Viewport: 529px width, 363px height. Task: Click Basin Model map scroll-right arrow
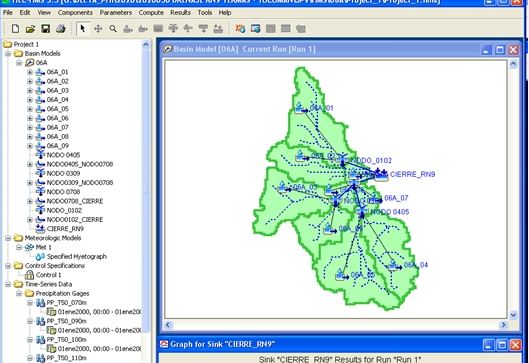(503, 325)
